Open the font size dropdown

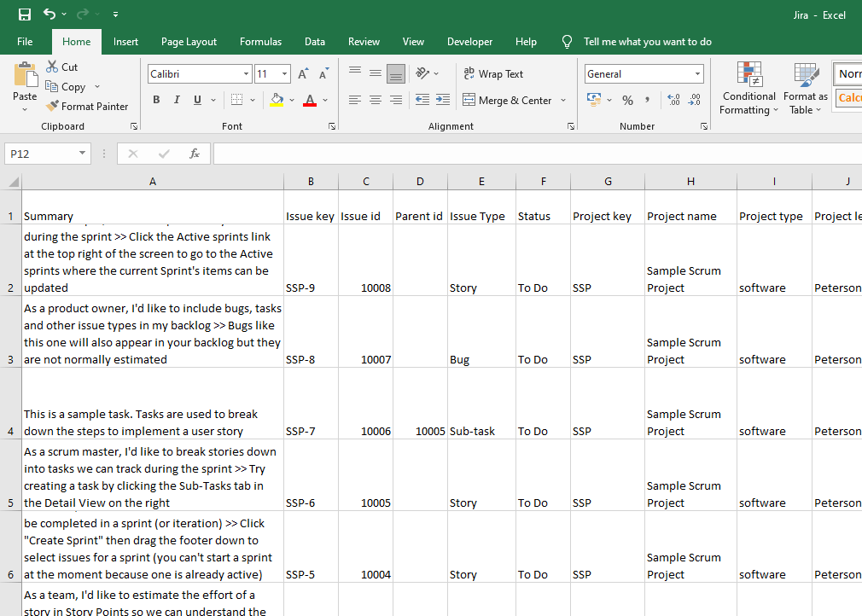(x=284, y=73)
